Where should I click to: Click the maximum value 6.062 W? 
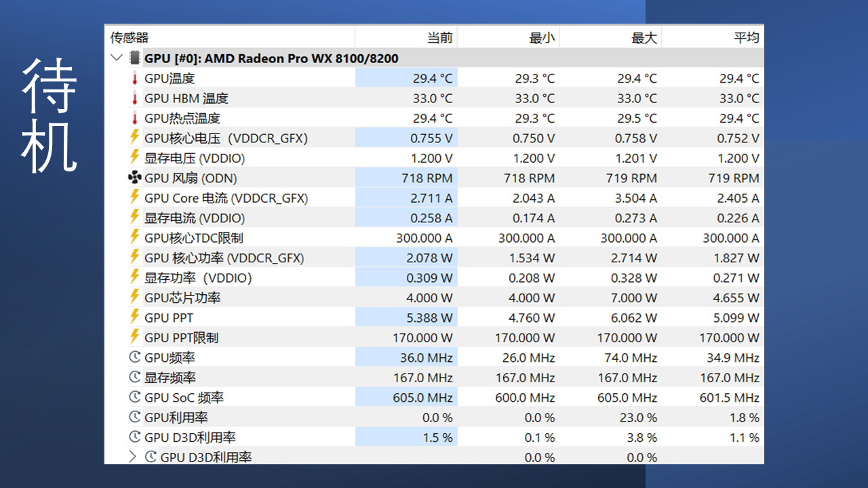(x=634, y=317)
